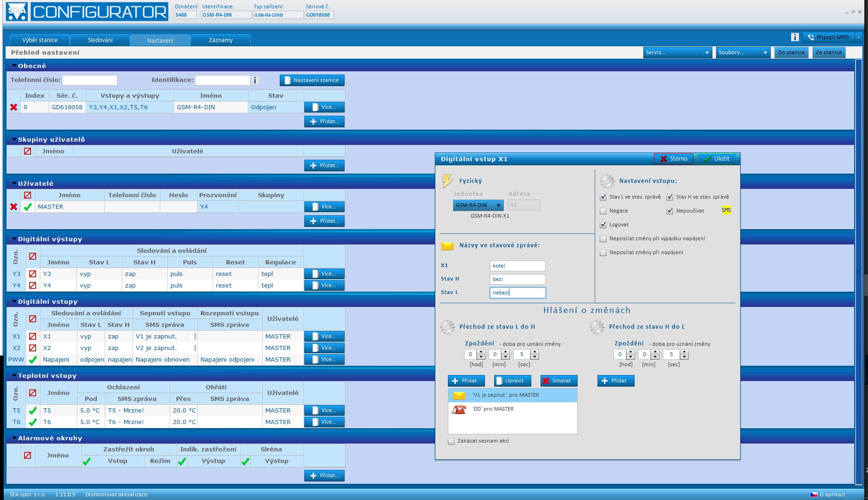This screenshot has height=500, width=868.
Task: Click the red X delete icon for MASTER user
Action: (13, 207)
